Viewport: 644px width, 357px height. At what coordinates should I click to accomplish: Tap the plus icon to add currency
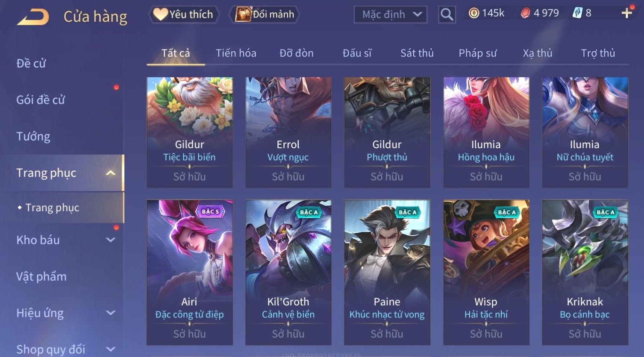pyautogui.click(x=626, y=13)
